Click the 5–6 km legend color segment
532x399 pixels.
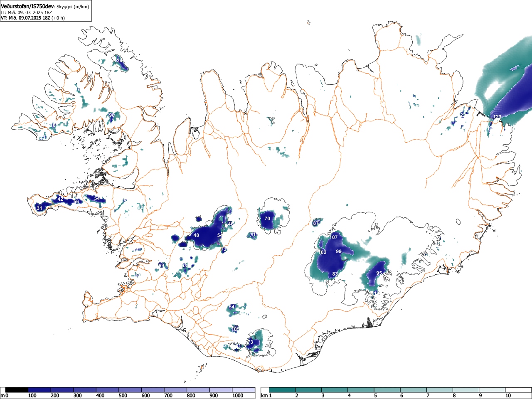pyautogui.click(x=387, y=390)
